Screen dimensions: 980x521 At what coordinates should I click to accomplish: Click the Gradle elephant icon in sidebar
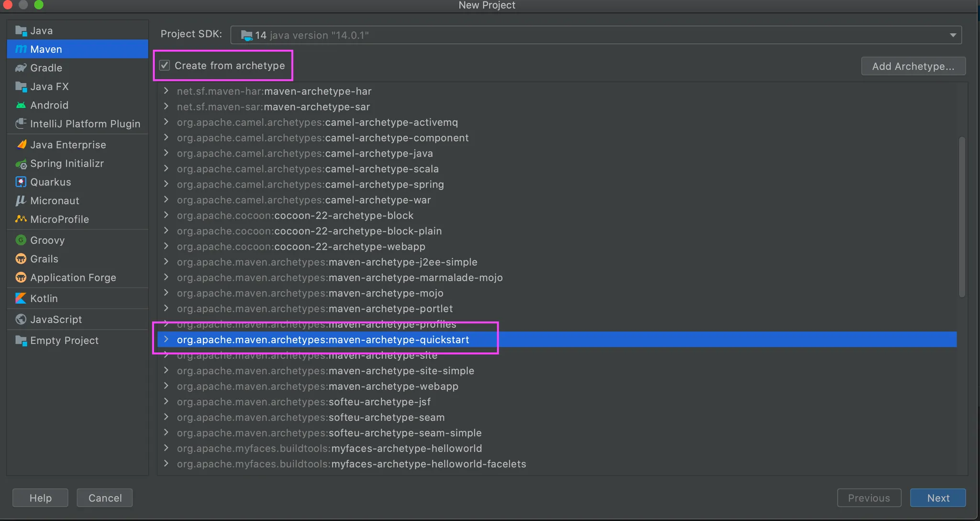21,68
